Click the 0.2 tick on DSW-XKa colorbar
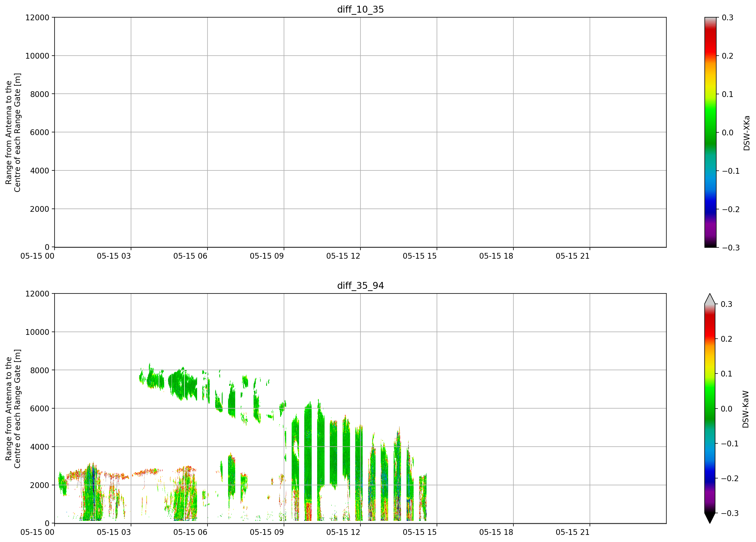Screen dimensions: 756x542 (728, 56)
